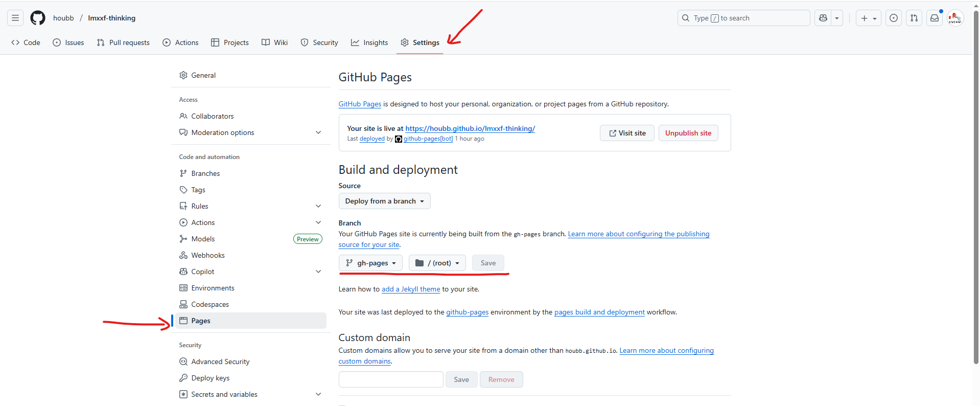Open the live site URL houbb.github.io/lmxxf-thinking
The image size is (980, 406).
(x=470, y=128)
